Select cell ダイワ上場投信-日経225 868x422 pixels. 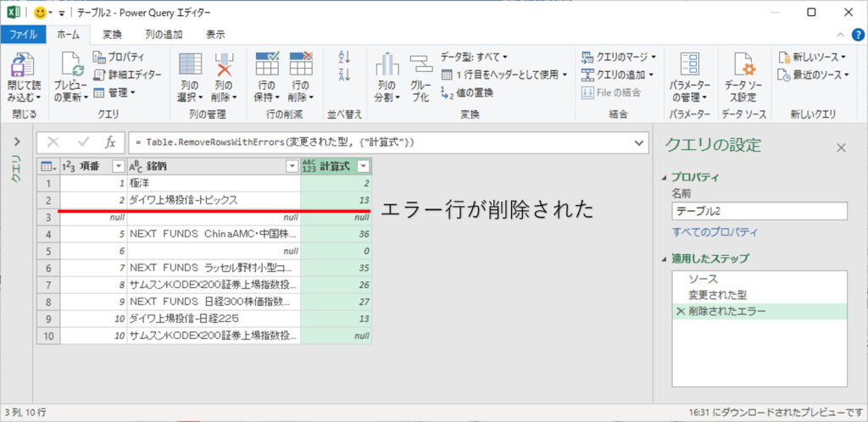point(214,319)
